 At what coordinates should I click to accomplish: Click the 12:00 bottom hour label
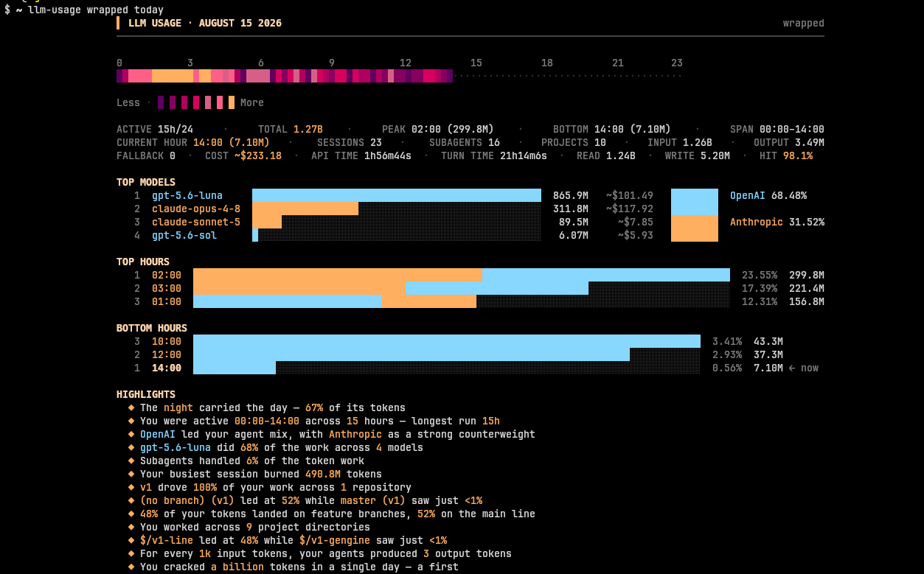click(x=167, y=354)
